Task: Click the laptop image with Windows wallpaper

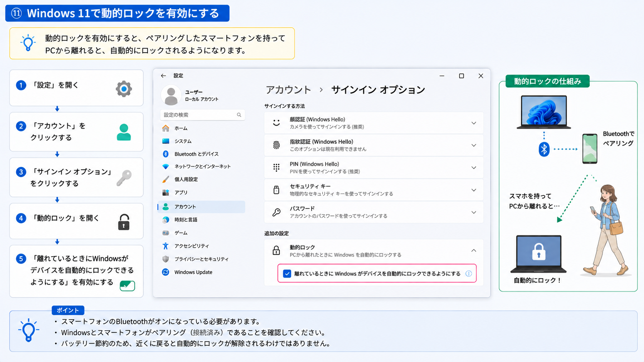Action: [x=543, y=112]
